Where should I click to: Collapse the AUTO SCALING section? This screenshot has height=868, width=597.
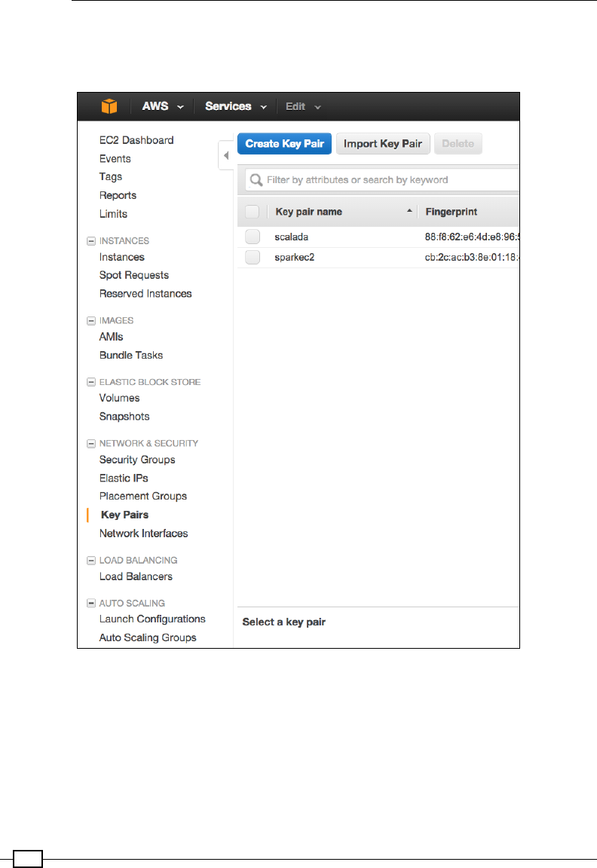[x=91, y=603]
